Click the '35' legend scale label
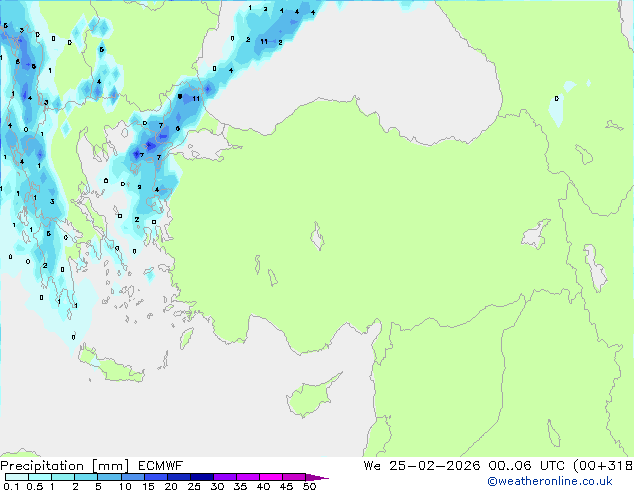The image size is (634, 490). 240,486
